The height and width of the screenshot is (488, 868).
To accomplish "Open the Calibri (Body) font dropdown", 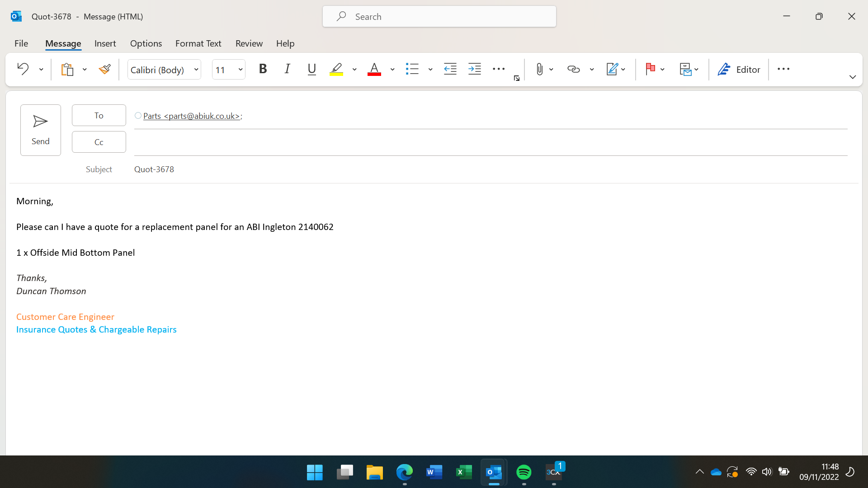I will click(x=196, y=70).
